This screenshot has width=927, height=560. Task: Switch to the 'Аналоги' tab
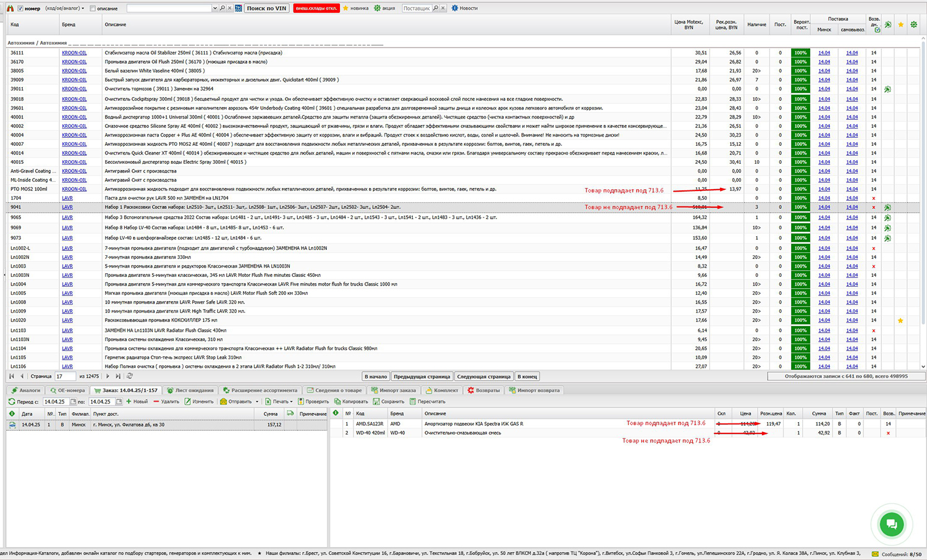[x=25, y=390]
